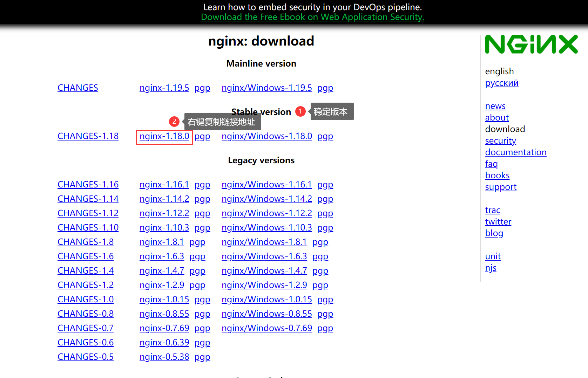Download nginx/Windows-1.6.3
Image resolution: width=588 pixels, height=378 pixels.
(x=264, y=256)
